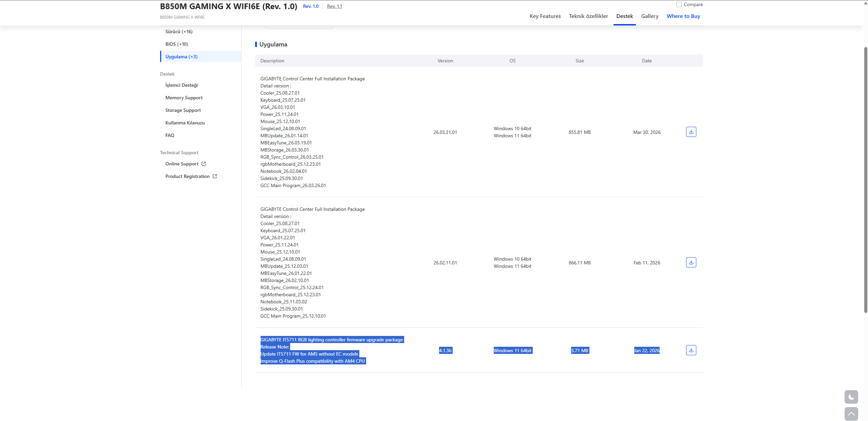This screenshot has width=868, height=421.
Task: Open BIOS (+10) in the sidebar
Action: tap(177, 44)
